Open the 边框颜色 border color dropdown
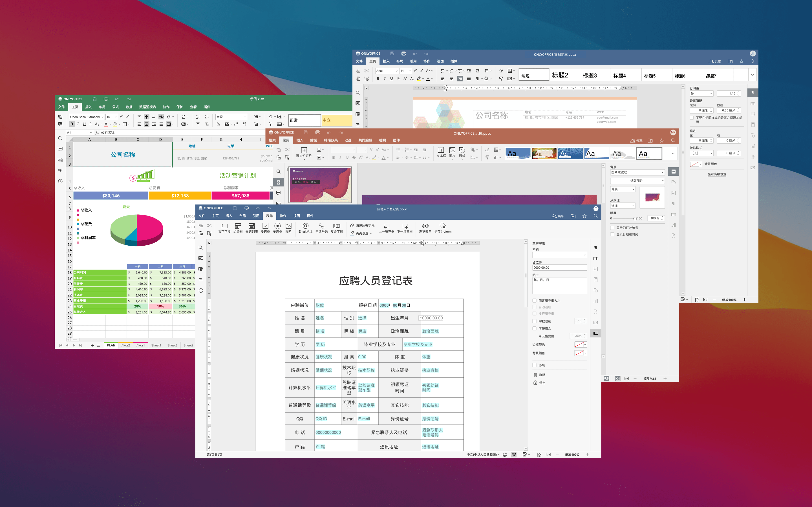 pos(585,345)
